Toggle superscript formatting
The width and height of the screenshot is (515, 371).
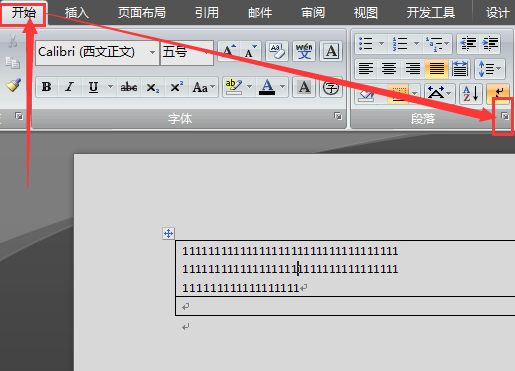click(x=177, y=87)
